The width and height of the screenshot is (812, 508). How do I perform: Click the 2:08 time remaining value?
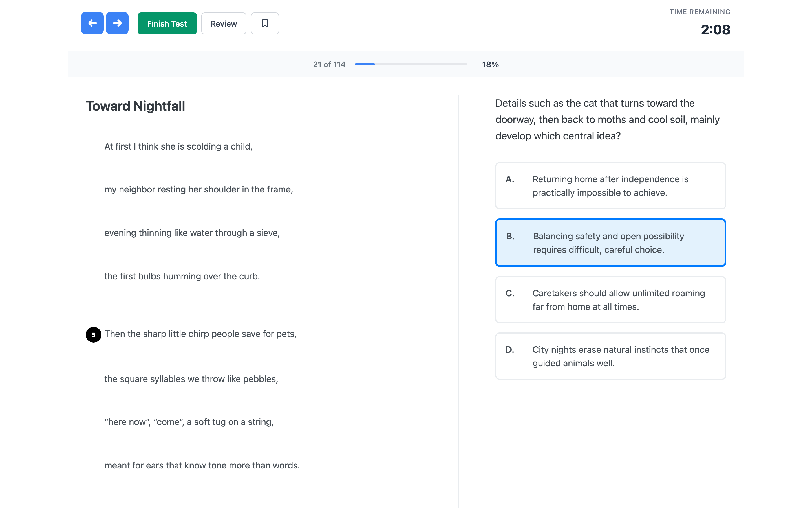click(715, 30)
